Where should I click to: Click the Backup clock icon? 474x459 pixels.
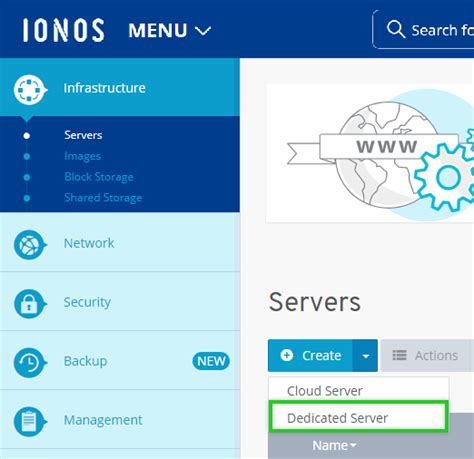pos(30,363)
